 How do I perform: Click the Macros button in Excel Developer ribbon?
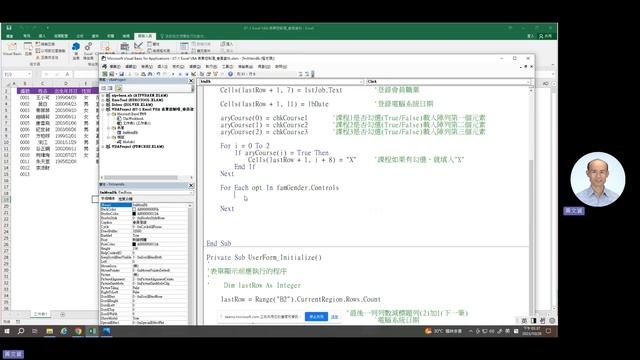28,48
